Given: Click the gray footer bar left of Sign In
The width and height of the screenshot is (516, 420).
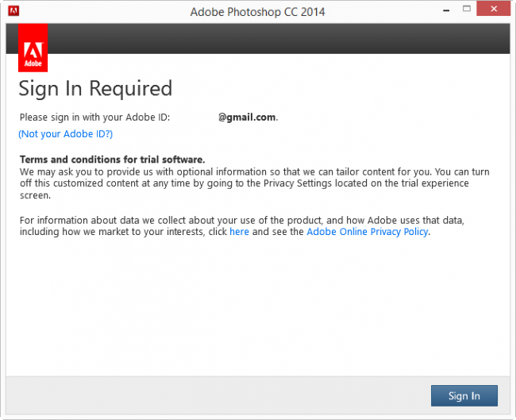Looking at the screenshot, I should point(214,395).
